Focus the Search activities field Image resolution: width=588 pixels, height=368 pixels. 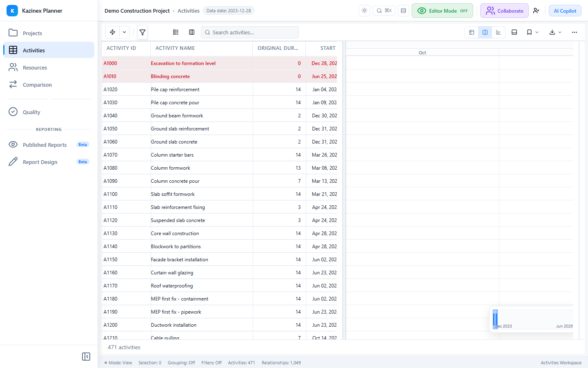coord(250,32)
